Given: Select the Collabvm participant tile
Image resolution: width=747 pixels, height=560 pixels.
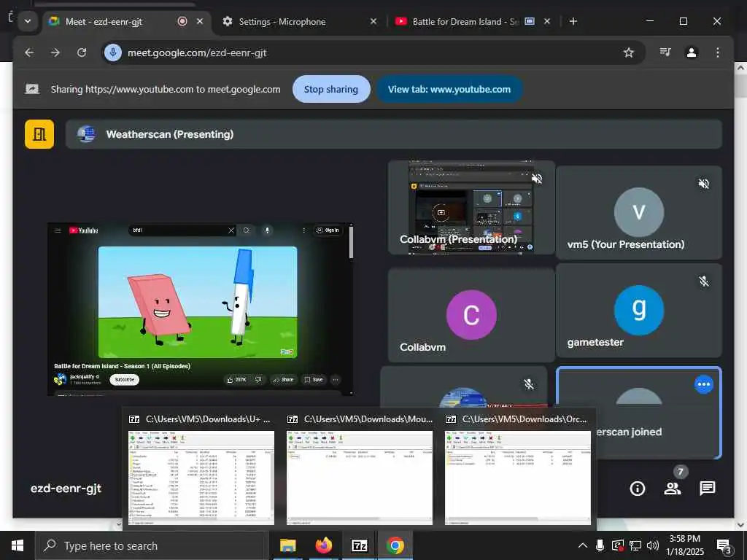Looking at the screenshot, I should click(x=472, y=314).
